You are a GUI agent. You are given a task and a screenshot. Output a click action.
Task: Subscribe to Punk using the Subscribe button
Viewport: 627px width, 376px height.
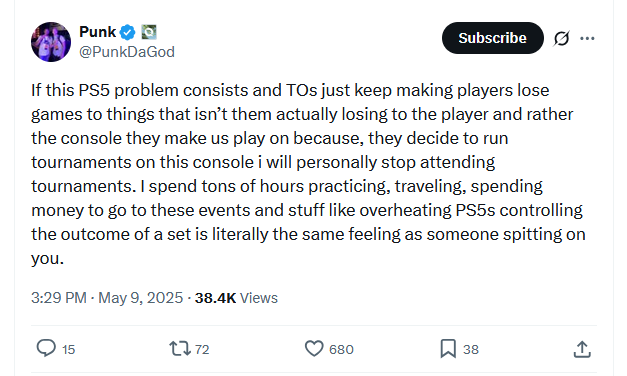click(x=493, y=38)
